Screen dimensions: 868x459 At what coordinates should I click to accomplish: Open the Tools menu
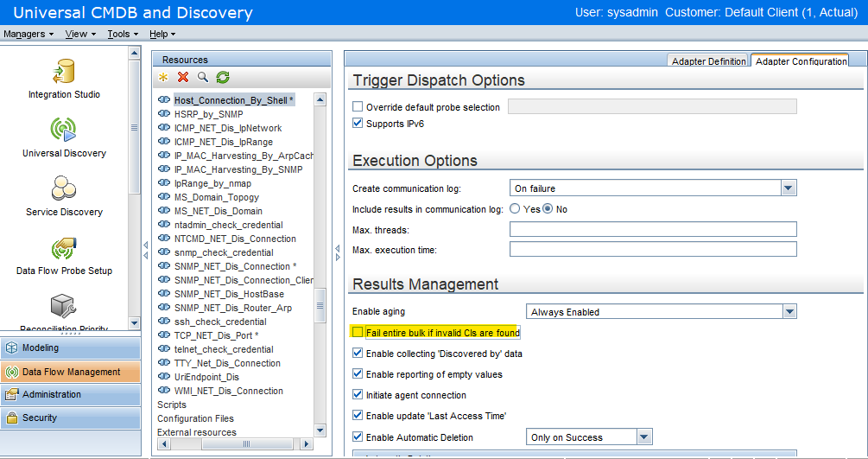tap(123, 34)
